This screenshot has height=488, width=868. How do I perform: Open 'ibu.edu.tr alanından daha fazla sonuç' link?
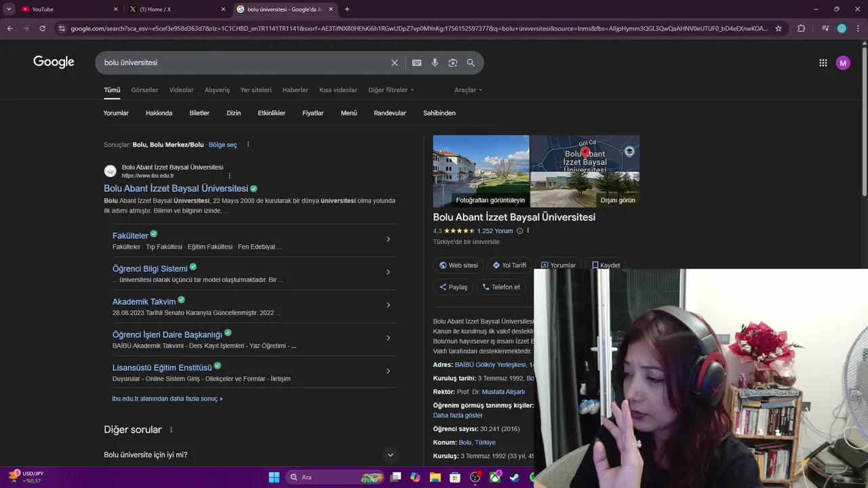(167, 399)
